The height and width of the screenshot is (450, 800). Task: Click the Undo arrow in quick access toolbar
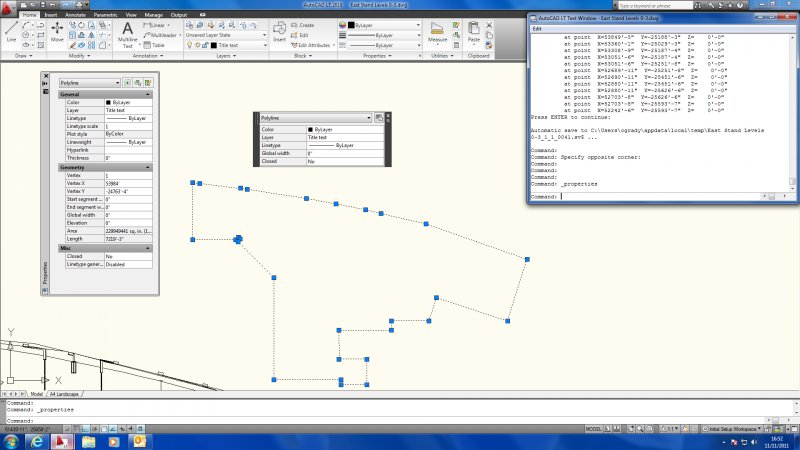click(53, 5)
